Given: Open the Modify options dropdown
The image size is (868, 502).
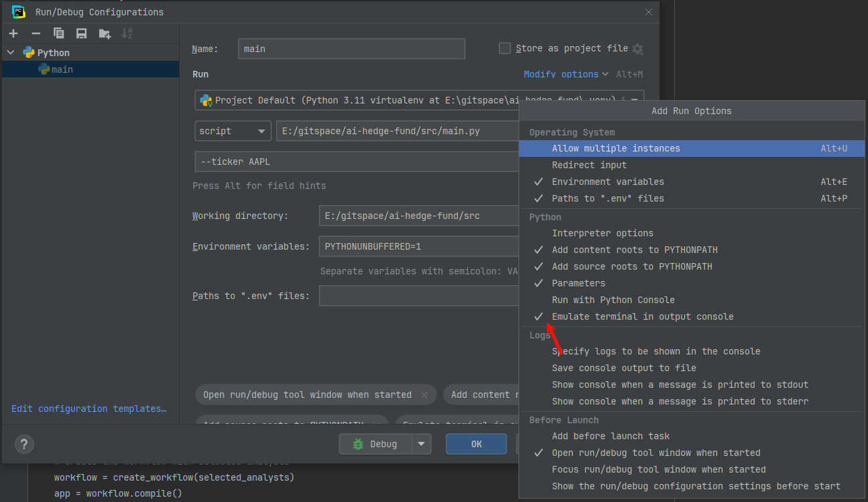Looking at the screenshot, I should coord(566,74).
